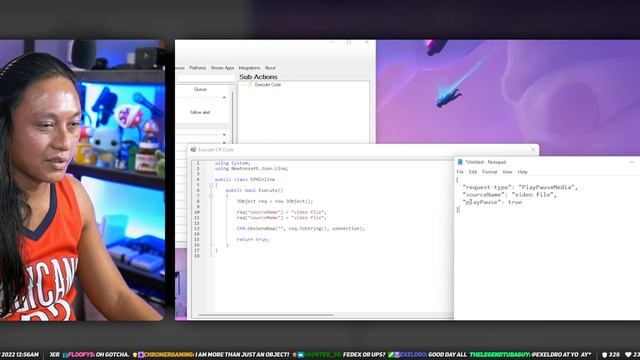Open Notepad's Help menu
This screenshot has width=640, height=360.
click(x=522, y=172)
